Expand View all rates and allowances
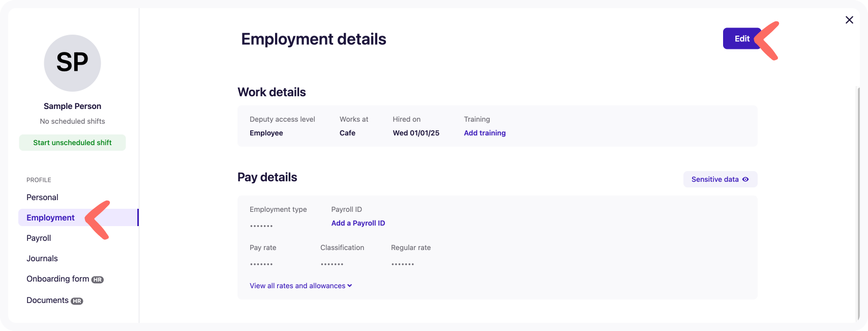The width and height of the screenshot is (868, 331). tap(301, 286)
